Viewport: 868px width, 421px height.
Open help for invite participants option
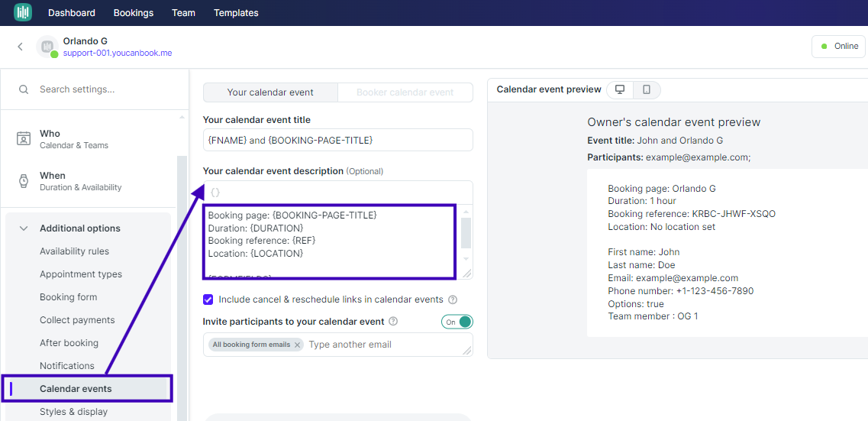click(393, 321)
